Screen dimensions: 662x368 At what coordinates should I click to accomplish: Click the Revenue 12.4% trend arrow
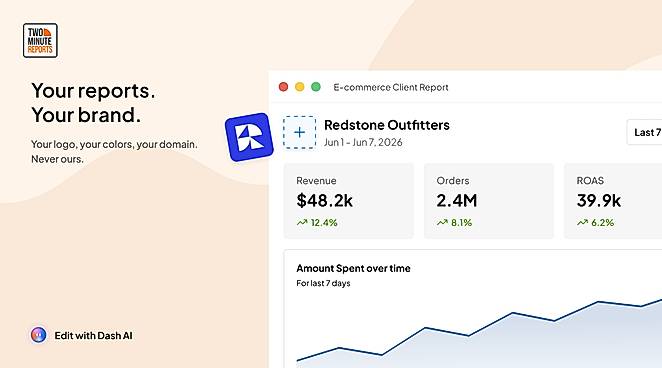pos(302,222)
